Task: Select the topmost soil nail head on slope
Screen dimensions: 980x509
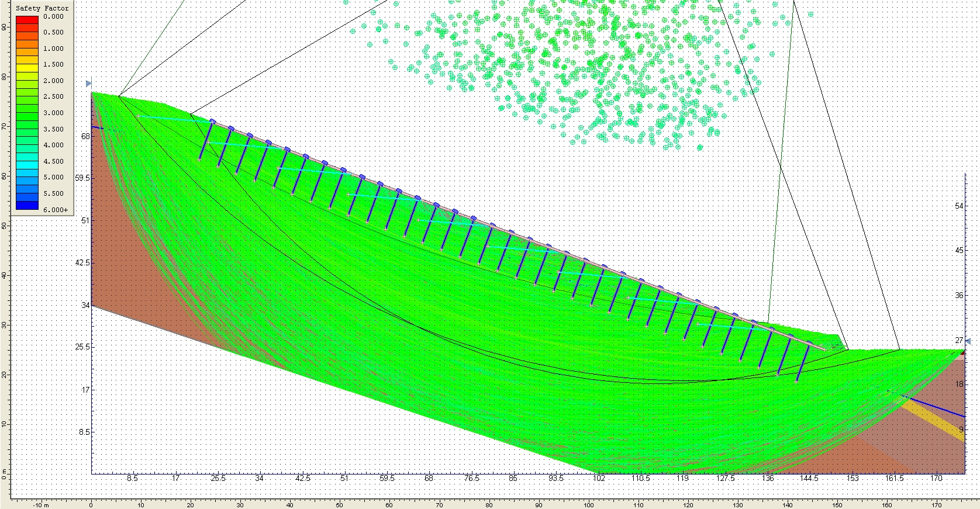Action: pyautogui.click(x=212, y=122)
